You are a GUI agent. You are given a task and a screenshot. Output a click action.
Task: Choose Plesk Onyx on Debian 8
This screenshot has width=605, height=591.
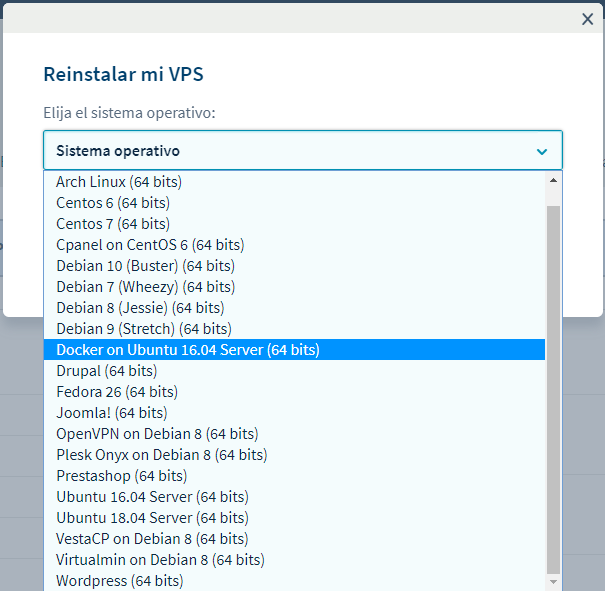click(294, 455)
